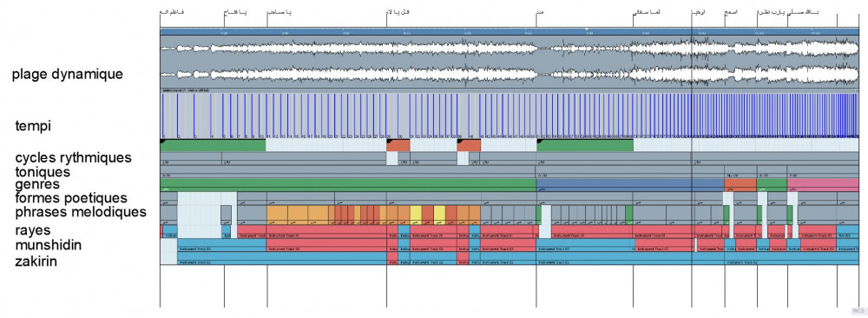Viewport: 868px width, 318px height.
Task: Select the first orange cycles rythmiques segment
Action: click(398, 145)
